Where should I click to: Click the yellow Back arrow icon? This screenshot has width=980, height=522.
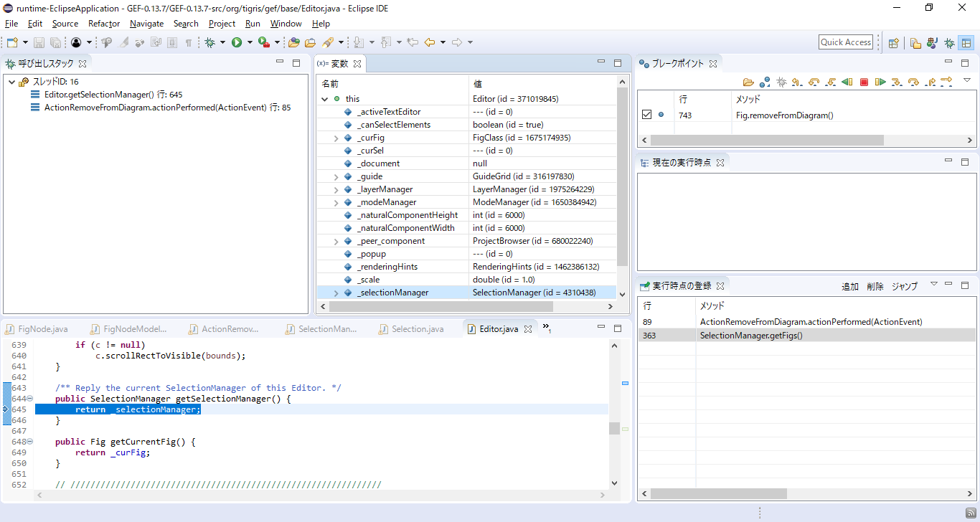[429, 42]
